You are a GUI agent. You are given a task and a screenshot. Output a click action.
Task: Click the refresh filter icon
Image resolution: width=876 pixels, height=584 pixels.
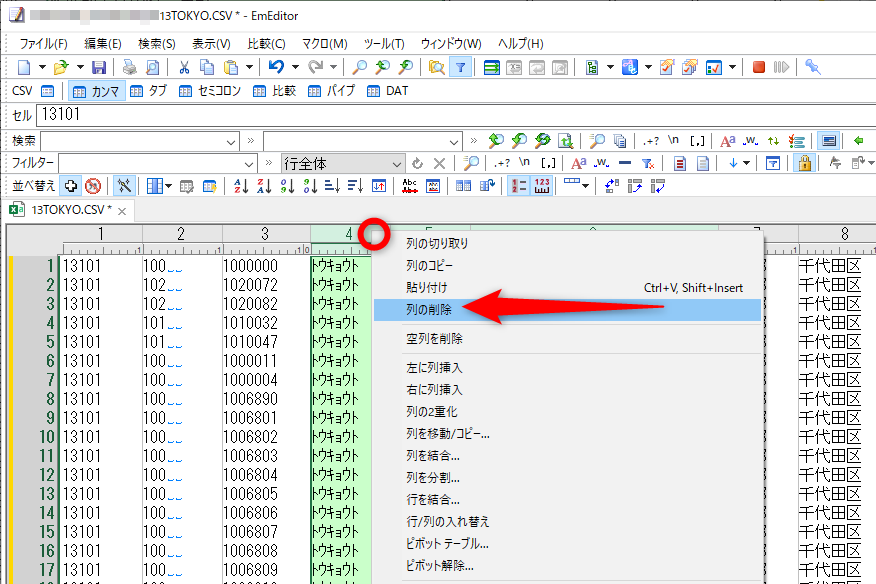pyautogui.click(x=417, y=164)
